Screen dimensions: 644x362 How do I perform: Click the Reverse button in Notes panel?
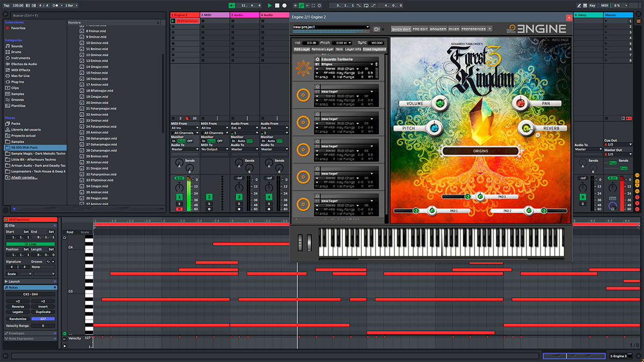[x=18, y=306]
